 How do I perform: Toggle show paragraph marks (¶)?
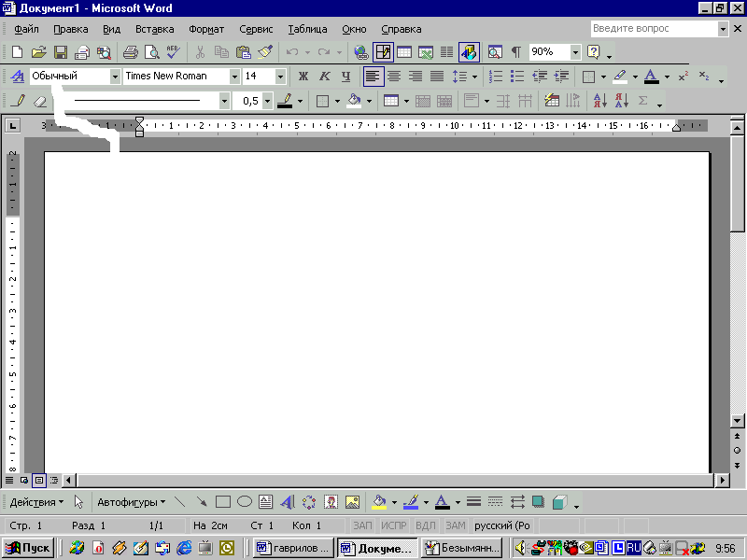[516, 51]
